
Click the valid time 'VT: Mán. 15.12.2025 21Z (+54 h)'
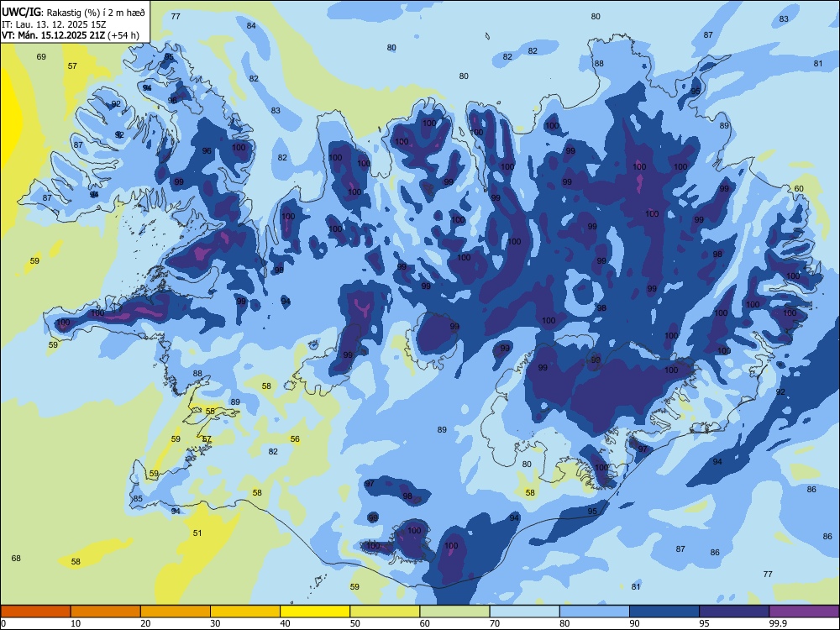point(71,35)
